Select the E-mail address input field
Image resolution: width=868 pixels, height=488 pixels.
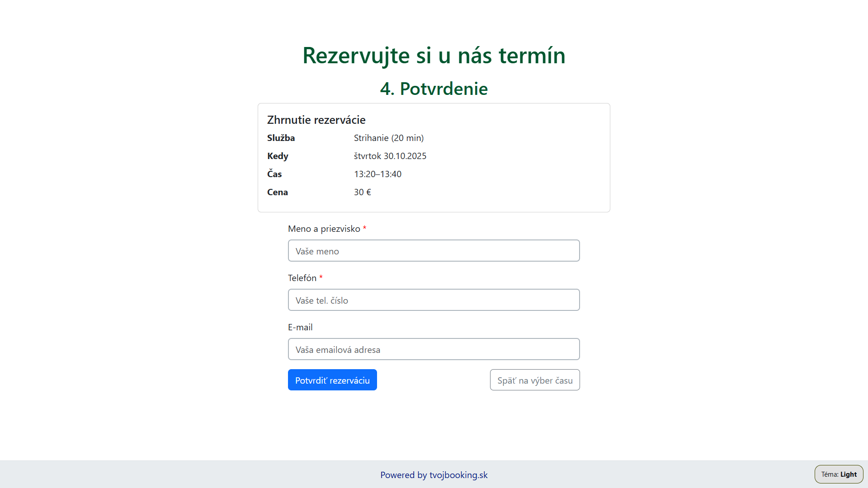point(434,349)
